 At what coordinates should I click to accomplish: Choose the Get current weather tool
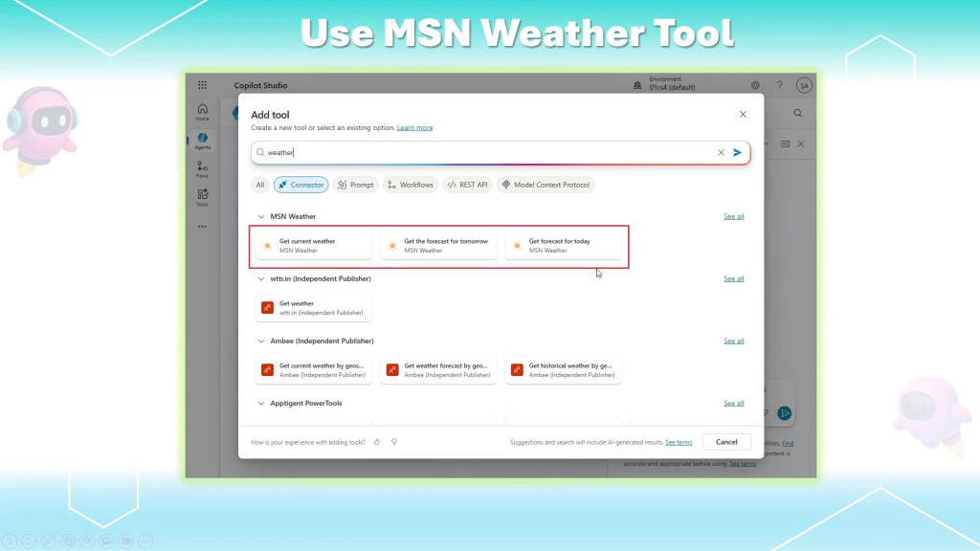click(314, 246)
